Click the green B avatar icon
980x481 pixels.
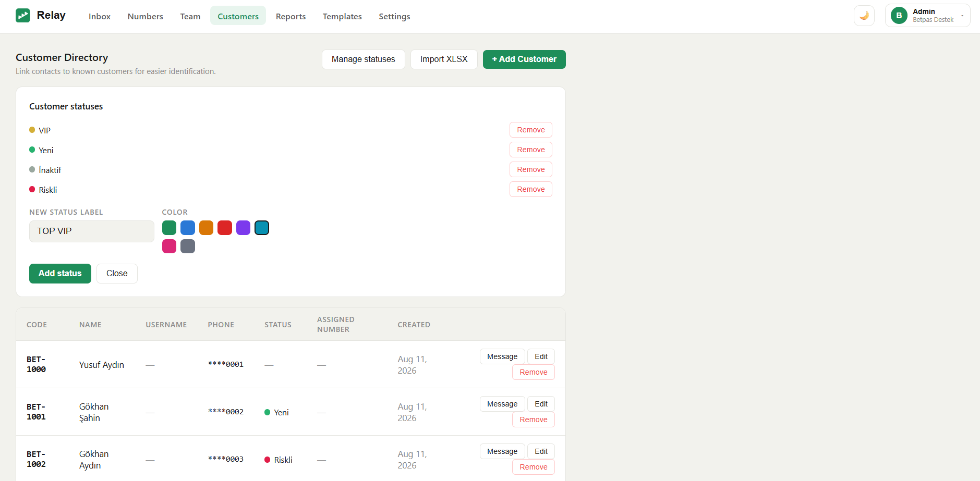(x=899, y=16)
